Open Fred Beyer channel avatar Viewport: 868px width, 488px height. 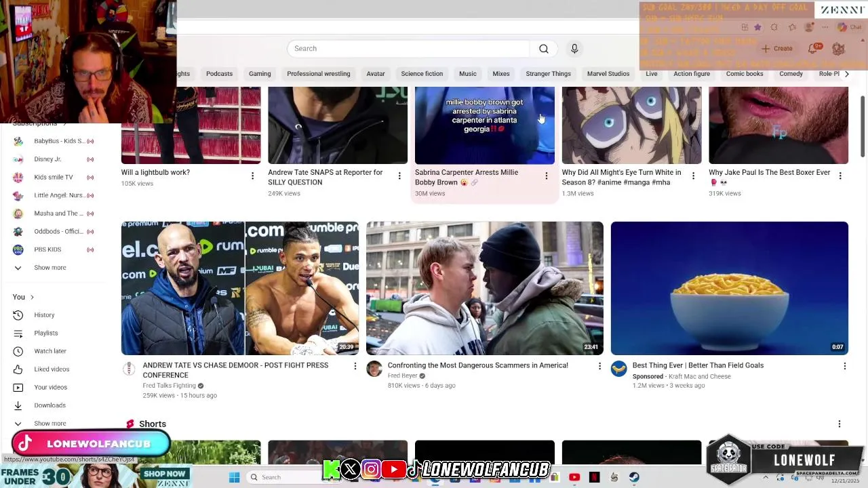click(x=374, y=369)
